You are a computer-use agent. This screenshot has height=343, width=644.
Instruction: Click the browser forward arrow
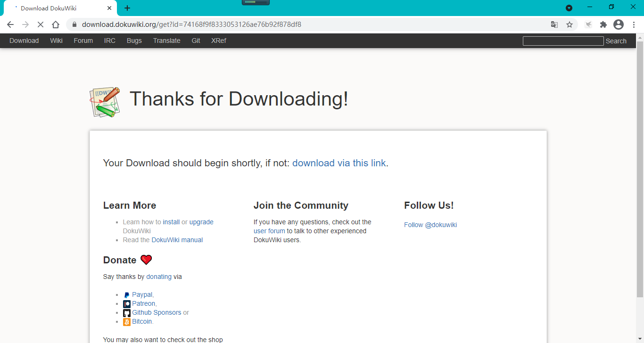coord(25,24)
